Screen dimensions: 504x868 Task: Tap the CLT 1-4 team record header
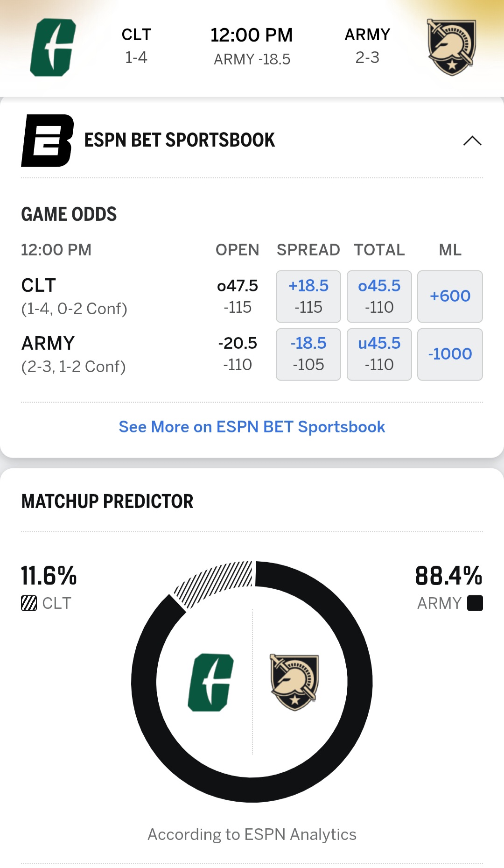point(136,46)
